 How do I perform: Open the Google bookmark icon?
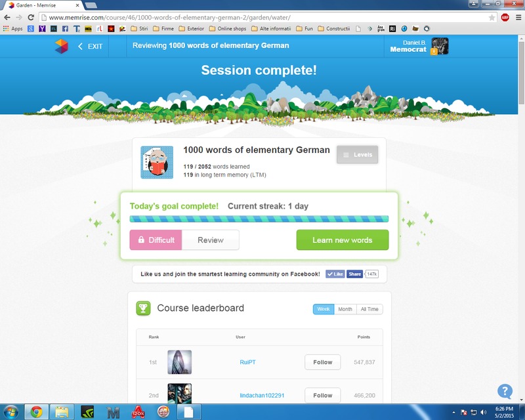30,28
